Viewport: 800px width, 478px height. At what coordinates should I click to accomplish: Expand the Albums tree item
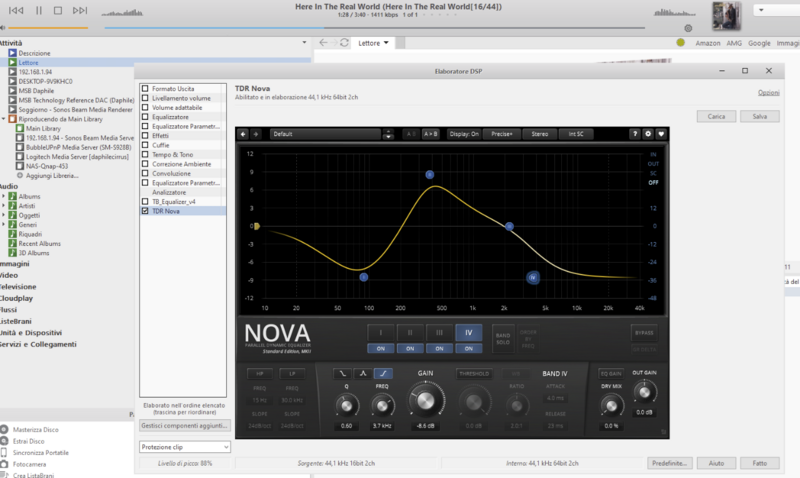(4, 197)
